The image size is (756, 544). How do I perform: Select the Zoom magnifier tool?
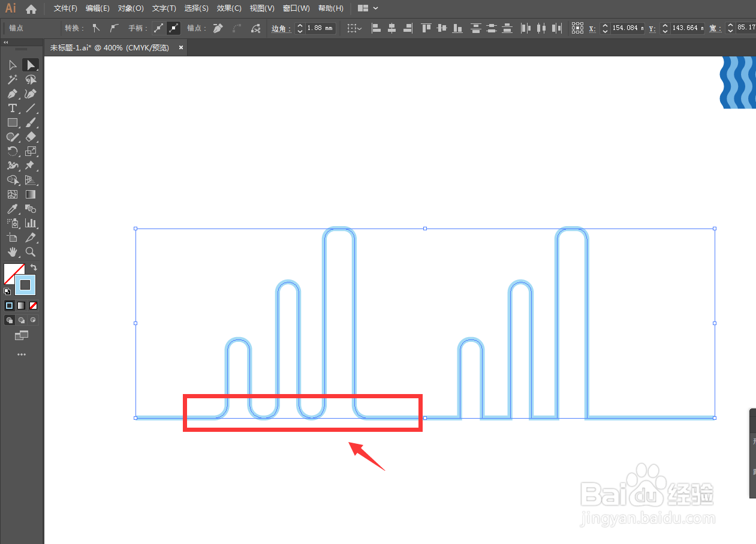tap(31, 252)
